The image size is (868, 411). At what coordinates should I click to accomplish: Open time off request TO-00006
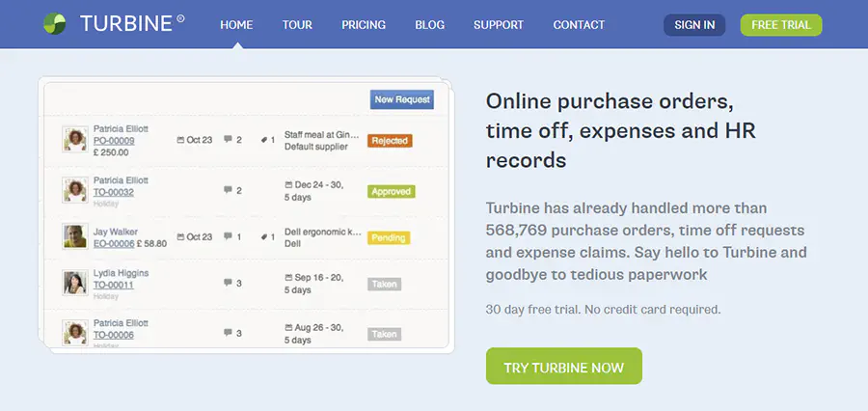coord(114,335)
